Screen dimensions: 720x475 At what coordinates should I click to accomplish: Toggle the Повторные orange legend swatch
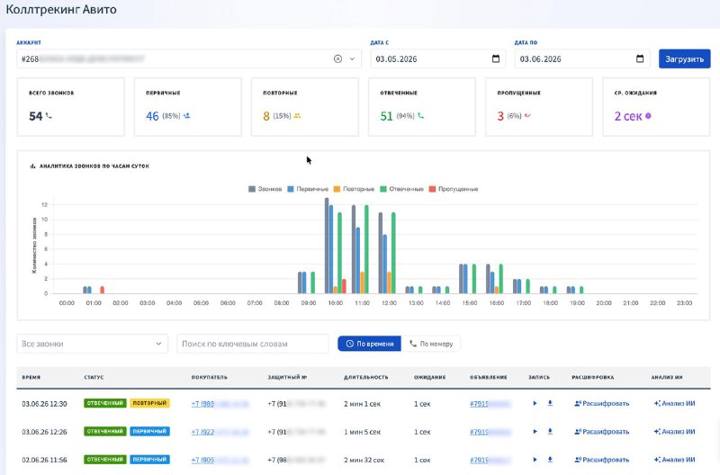point(337,189)
